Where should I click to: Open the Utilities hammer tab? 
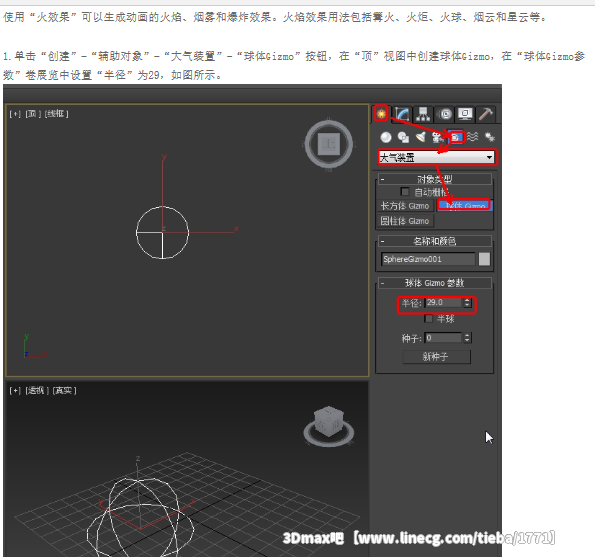point(486,114)
